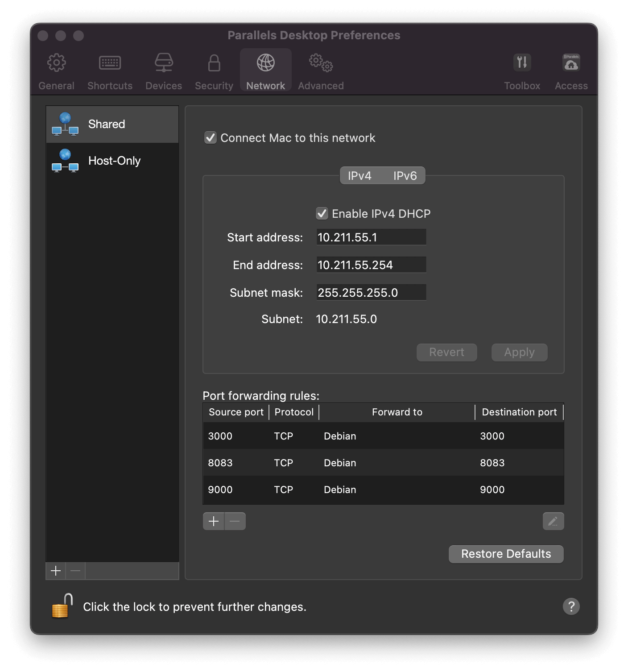Toggle the Network toolbar selection

pos(266,69)
